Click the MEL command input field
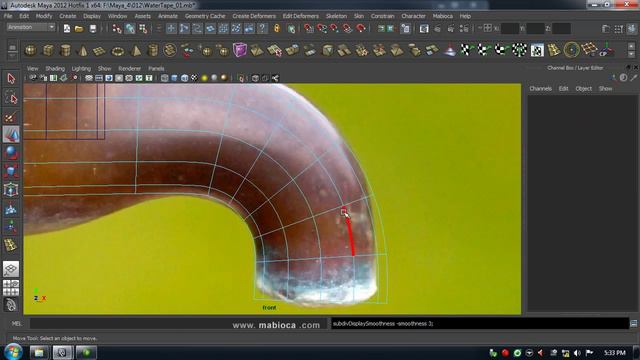The width and height of the screenshot is (640, 360). pyautogui.click(x=178, y=324)
